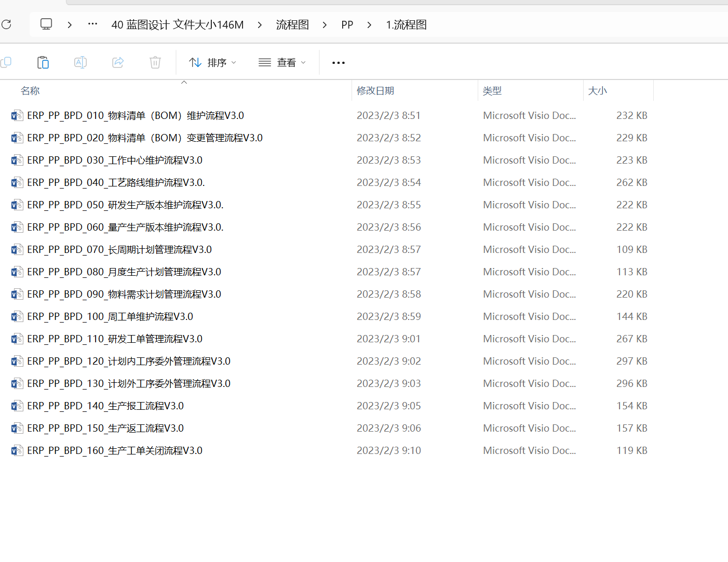Screen dimensions: 728x562
Task: Select file ERP_PP_BPD_120 计划内工序委外管理流程
Action: click(129, 362)
